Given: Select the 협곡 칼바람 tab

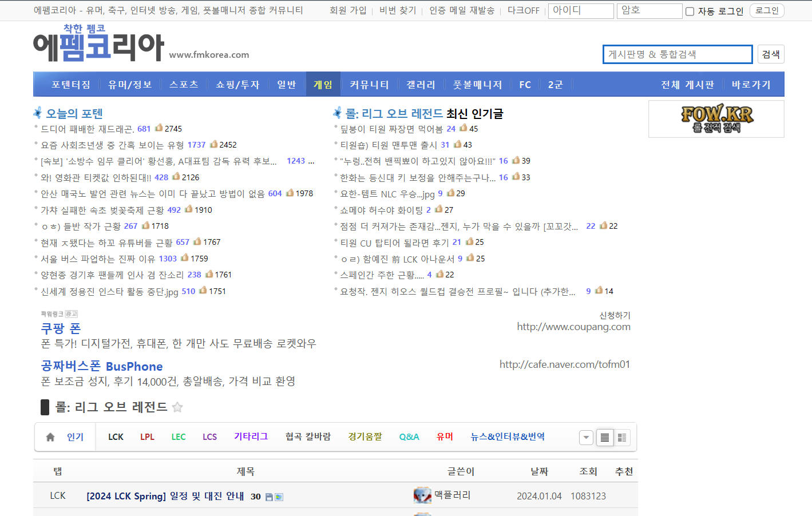Looking at the screenshot, I should tap(308, 436).
